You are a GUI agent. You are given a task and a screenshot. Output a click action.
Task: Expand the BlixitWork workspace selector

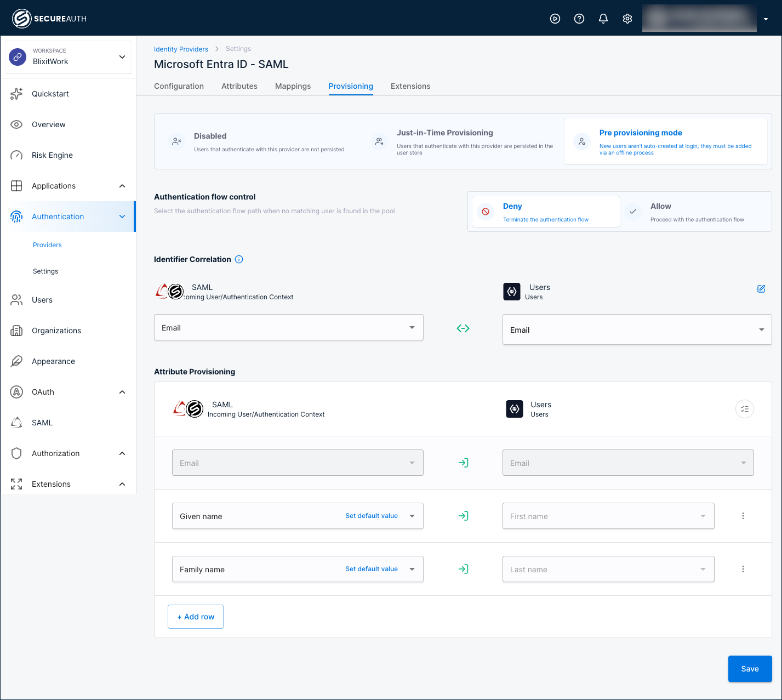click(69, 56)
